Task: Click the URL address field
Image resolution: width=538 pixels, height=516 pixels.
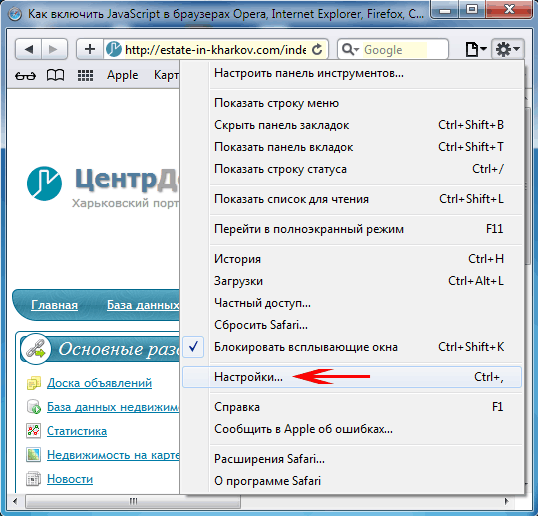Action: 215,50
